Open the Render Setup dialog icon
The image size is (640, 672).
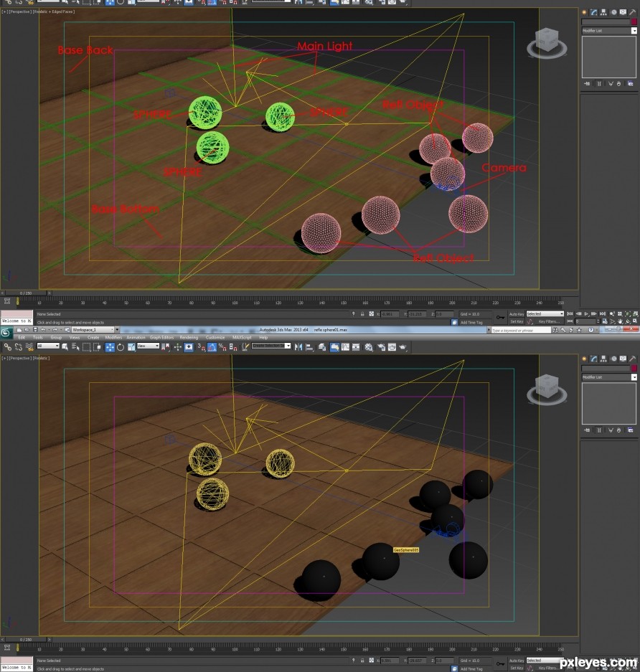(381, 346)
